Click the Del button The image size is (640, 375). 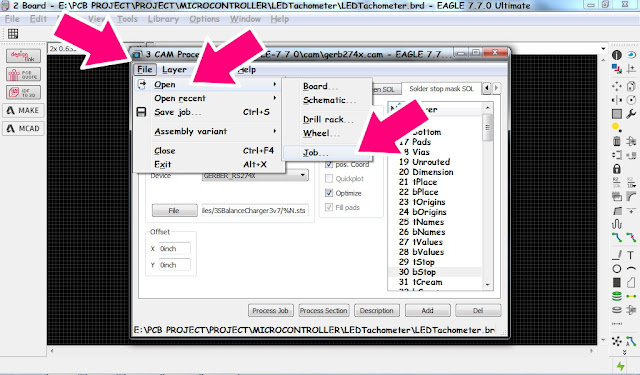pyautogui.click(x=478, y=311)
